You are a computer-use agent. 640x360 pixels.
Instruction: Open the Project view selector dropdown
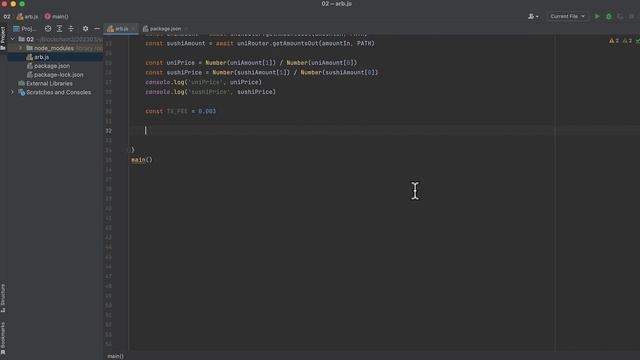[x=25, y=29]
